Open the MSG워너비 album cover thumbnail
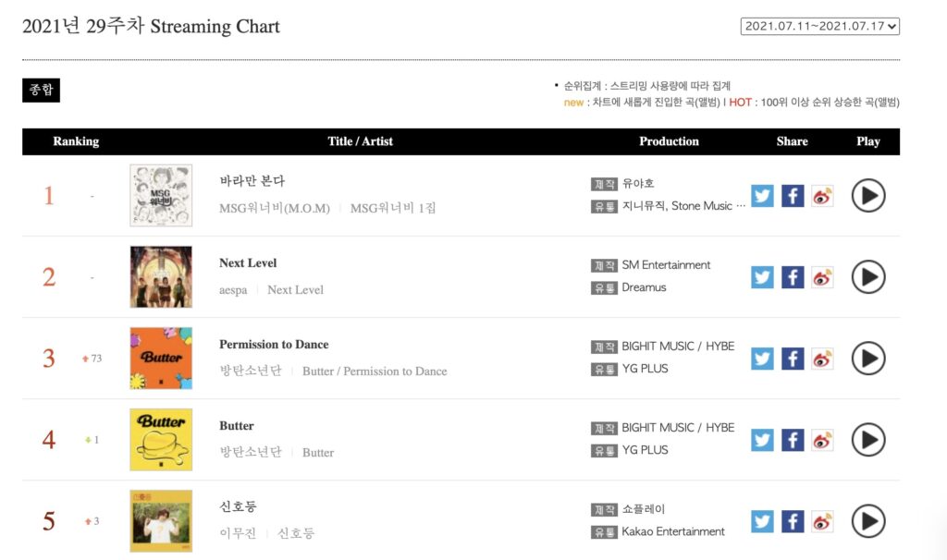Viewport: 947px width, 560px height. [x=161, y=196]
